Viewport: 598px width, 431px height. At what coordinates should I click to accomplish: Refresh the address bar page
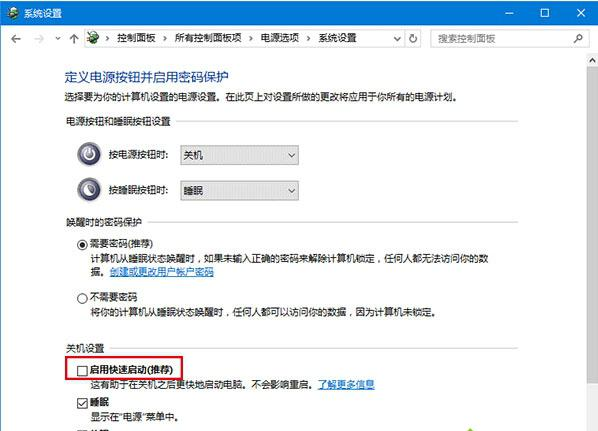pos(413,39)
